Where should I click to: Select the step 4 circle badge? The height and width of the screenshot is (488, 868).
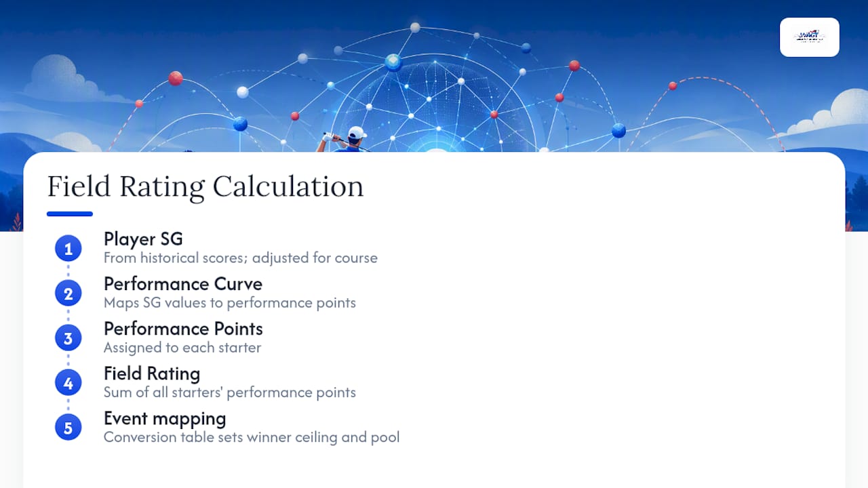coord(68,383)
